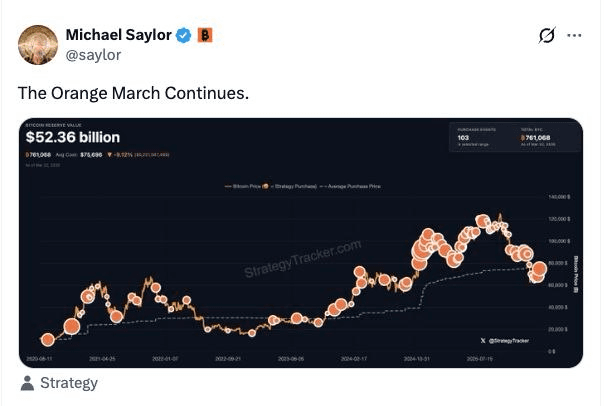This screenshot has width=604, height=406.
Task: Click "The Orange March Continues." tweet text
Action: click(x=133, y=93)
